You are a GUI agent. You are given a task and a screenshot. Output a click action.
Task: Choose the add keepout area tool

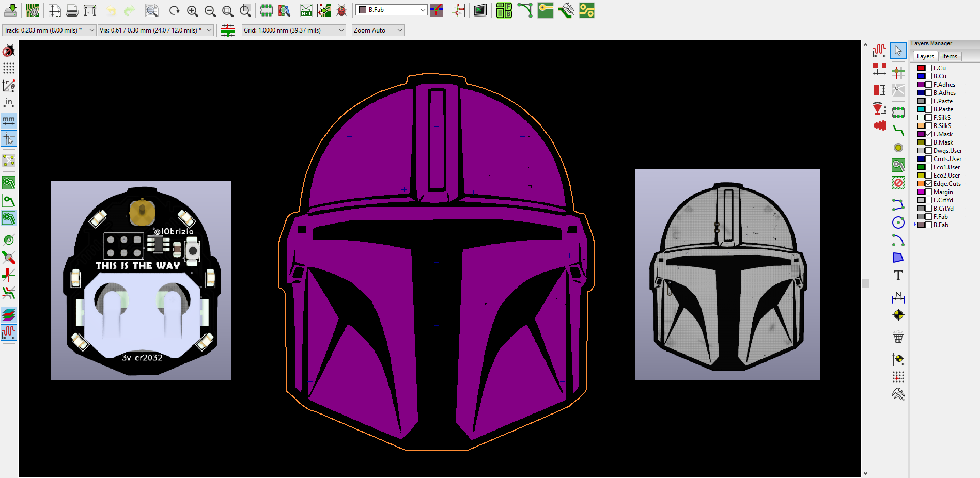pyautogui.click(x=898, y=183)
